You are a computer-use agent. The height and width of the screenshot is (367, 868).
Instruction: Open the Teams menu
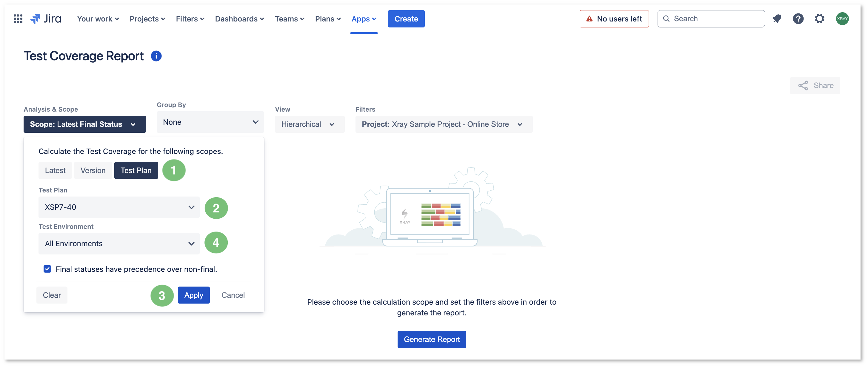290,19
